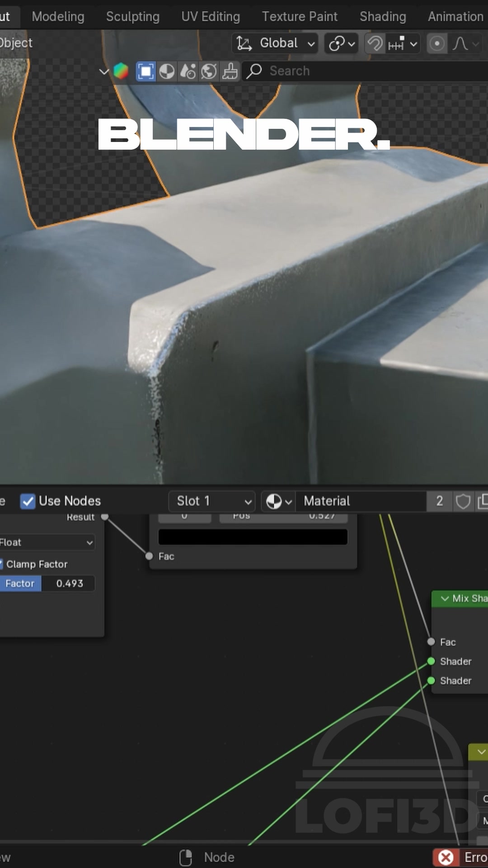Open the Global orientation dropdown

pos(275,43)
